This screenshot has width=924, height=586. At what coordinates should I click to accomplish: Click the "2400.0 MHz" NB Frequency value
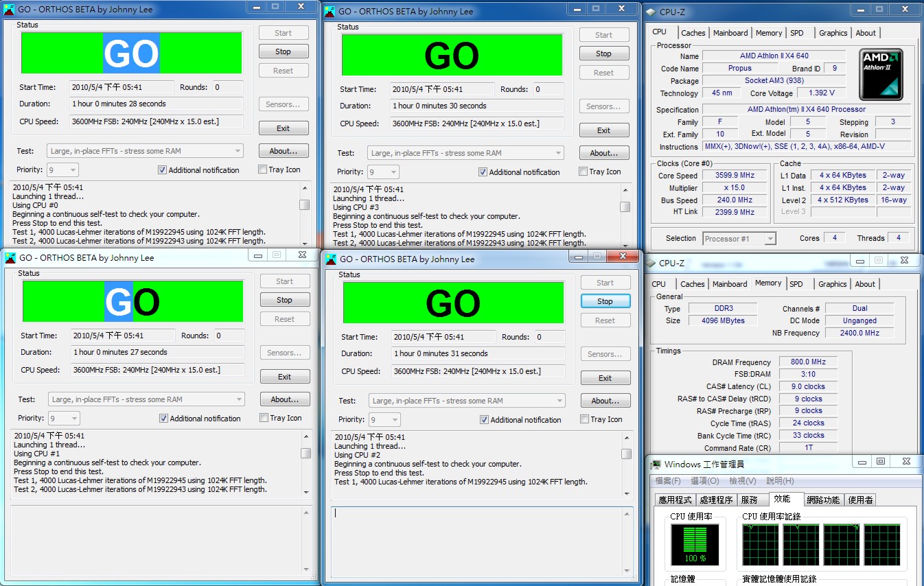(859, 333)
